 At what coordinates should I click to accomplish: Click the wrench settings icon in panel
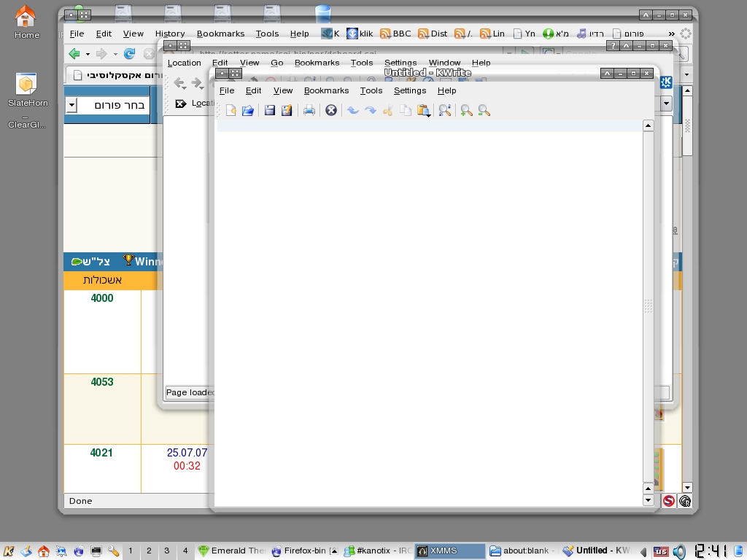[x=113, y=551]
